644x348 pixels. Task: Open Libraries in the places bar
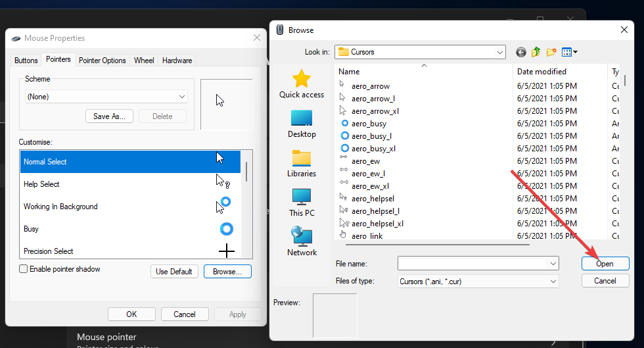point(302,164)
